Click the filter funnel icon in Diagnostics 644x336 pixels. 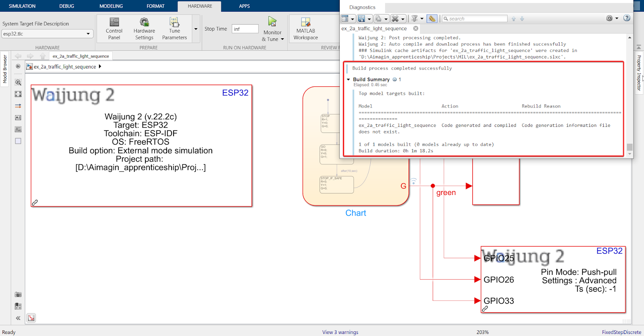click(x=415, y=19)
